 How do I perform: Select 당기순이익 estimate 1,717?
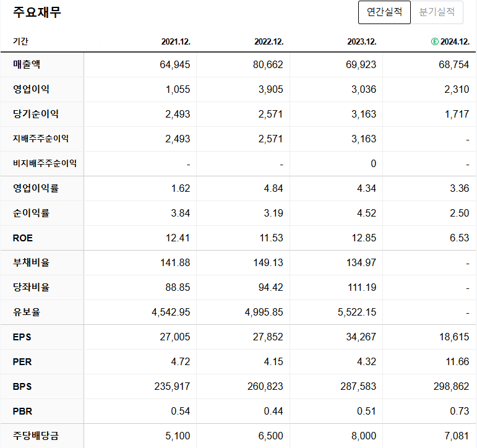pos(457,114)
